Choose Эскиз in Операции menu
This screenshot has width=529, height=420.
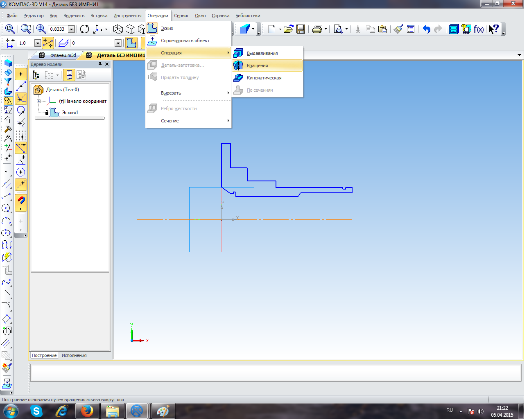[189, 28]
